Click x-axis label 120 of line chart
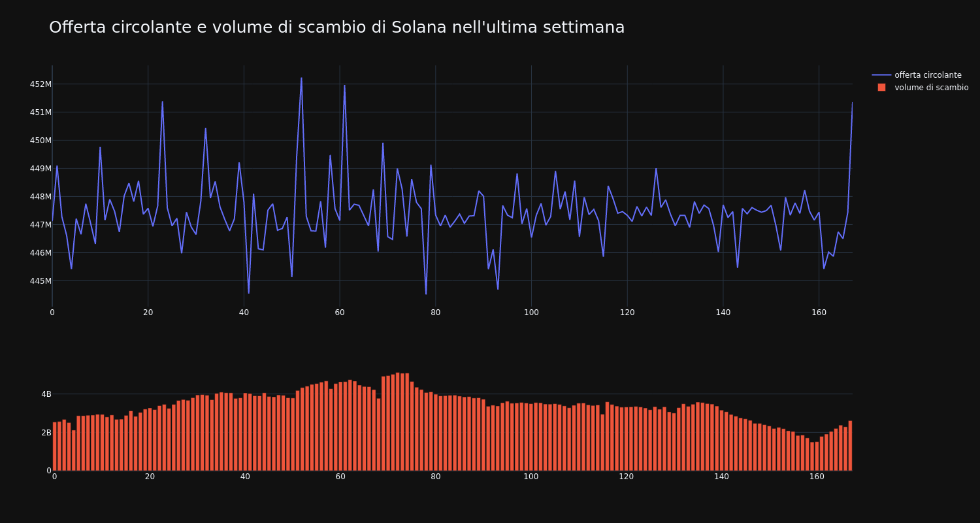 pos(627,312)
